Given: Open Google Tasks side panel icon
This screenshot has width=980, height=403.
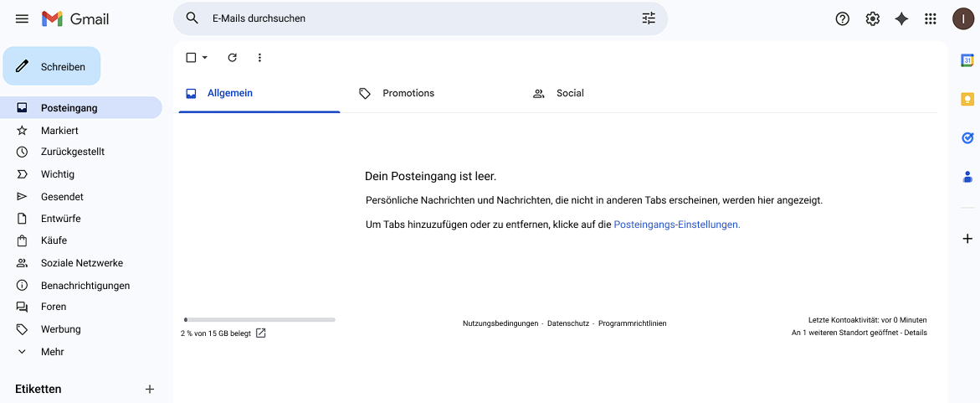Looking at the screenshot, I should tap(967, 137).
